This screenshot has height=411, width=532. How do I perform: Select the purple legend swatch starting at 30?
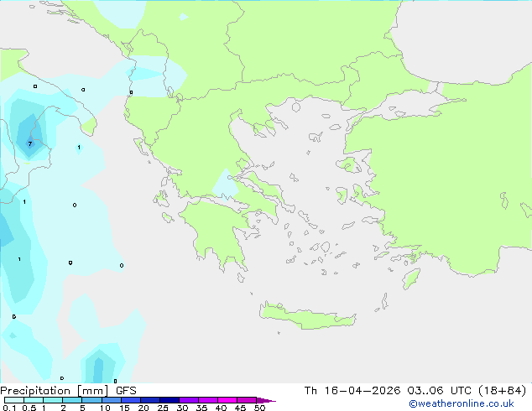pyautogui.click(x=189, y=400)
